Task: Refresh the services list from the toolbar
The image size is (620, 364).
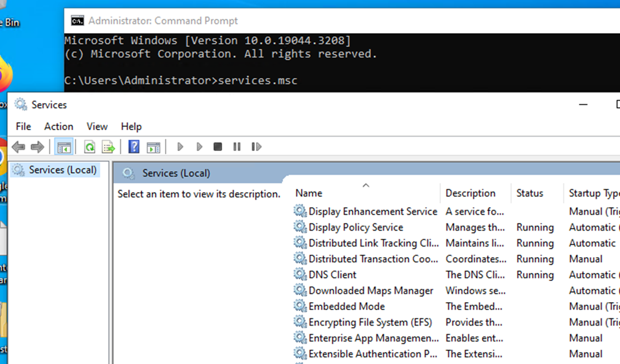Action: pos(90,147)
